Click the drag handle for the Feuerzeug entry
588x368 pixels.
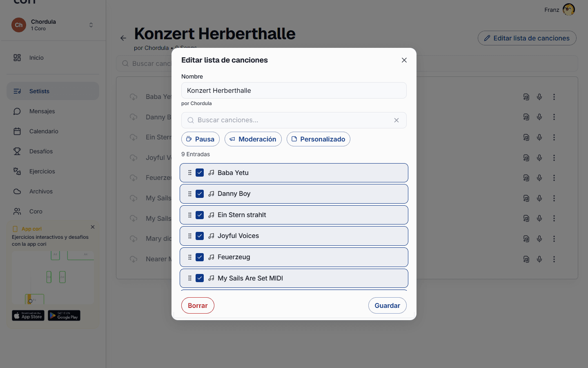pyautogui.click(x=190, y=257)
